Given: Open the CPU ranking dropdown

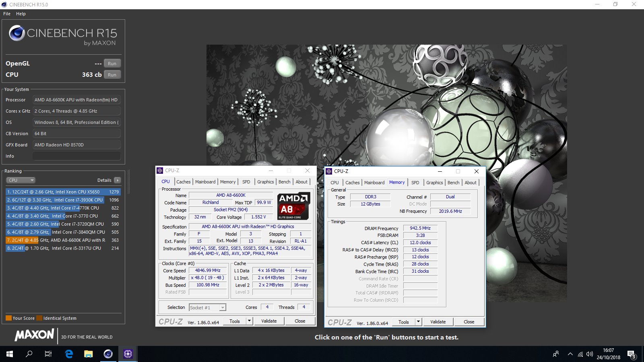Looking at the screenshot, I should (21, 180).
